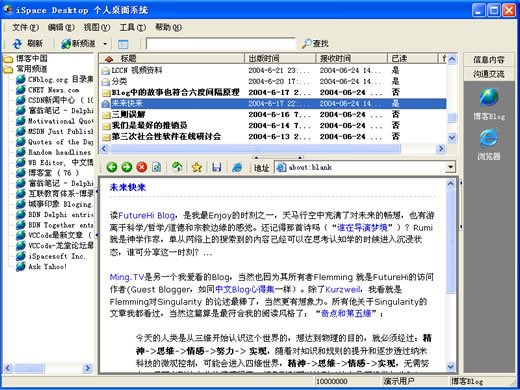Image resolution: width=520 pixels, height=390 pixels.
Task: Click the star Favorites icon
Action: [197, 167]
